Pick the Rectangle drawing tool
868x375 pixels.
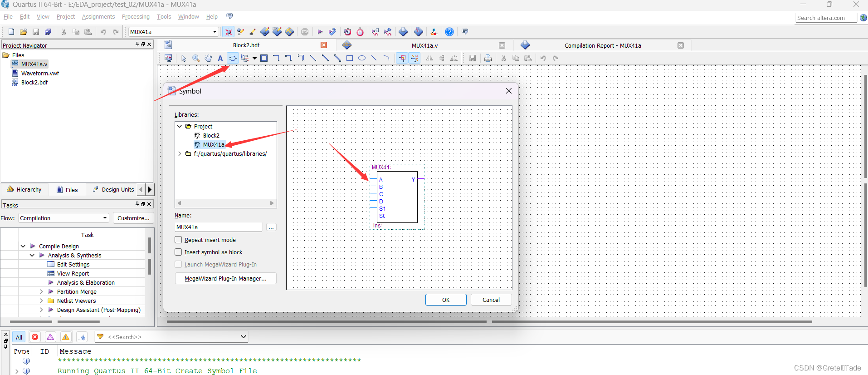[350, 58]
